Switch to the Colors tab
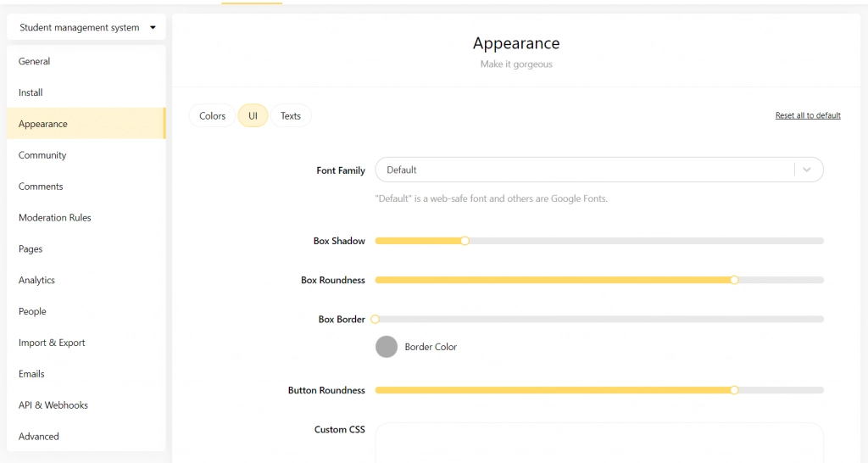Viewport: 868px width, 463px height. click(x=212, y=116)
